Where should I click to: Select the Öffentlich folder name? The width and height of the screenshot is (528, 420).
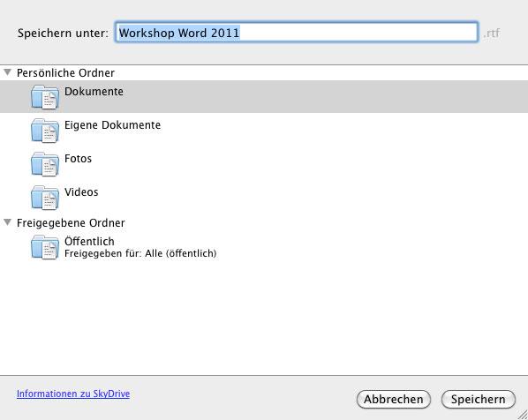pyautogui.click(x=89, y=241)
